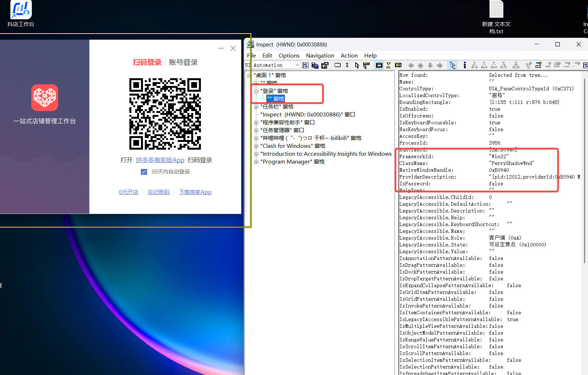The image size is (588, 375).
Task: Click the navigate right arrow icon
Action: click(440, 65)
